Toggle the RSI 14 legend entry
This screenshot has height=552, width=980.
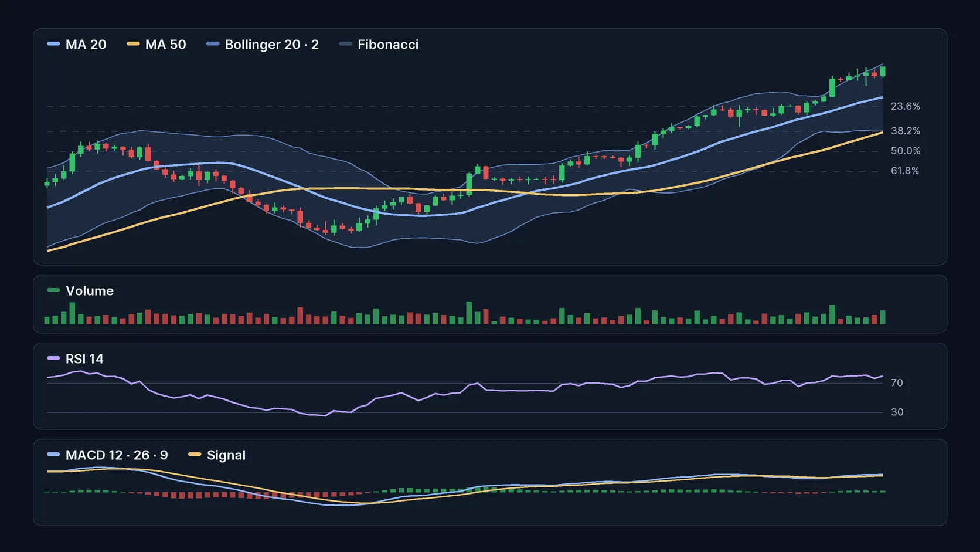pos(75,359)
